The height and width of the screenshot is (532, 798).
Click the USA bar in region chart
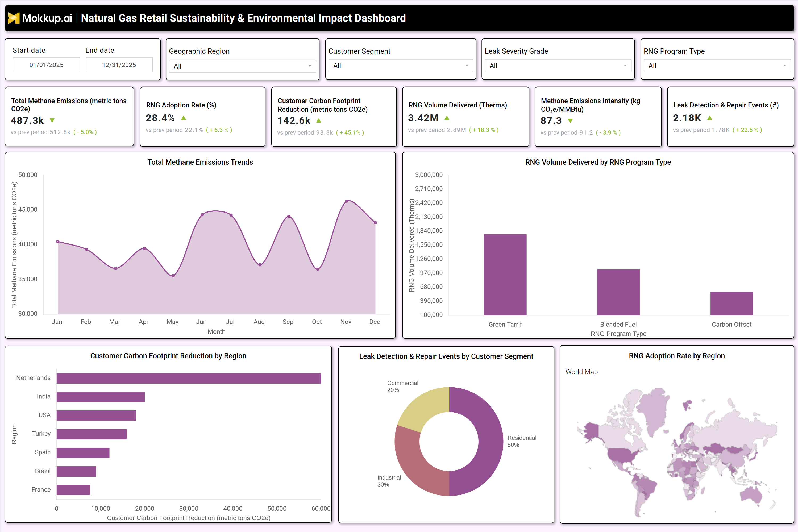point(96,415)
